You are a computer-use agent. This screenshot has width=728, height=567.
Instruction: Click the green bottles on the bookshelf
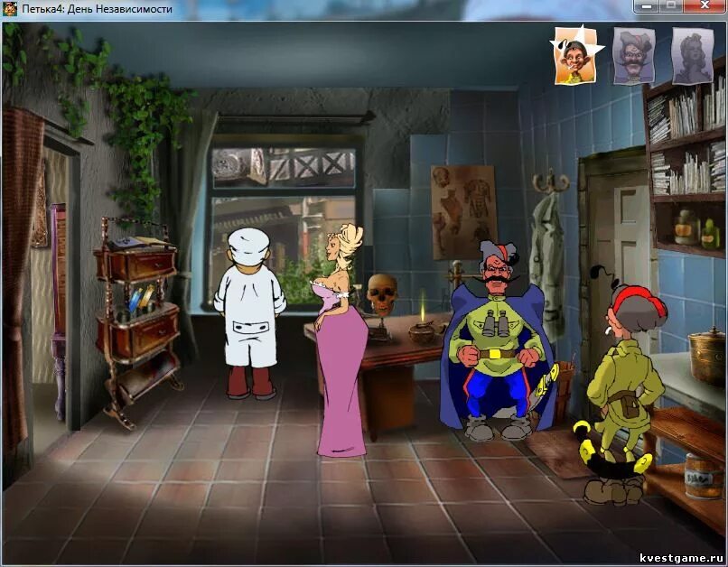[696, 228]
